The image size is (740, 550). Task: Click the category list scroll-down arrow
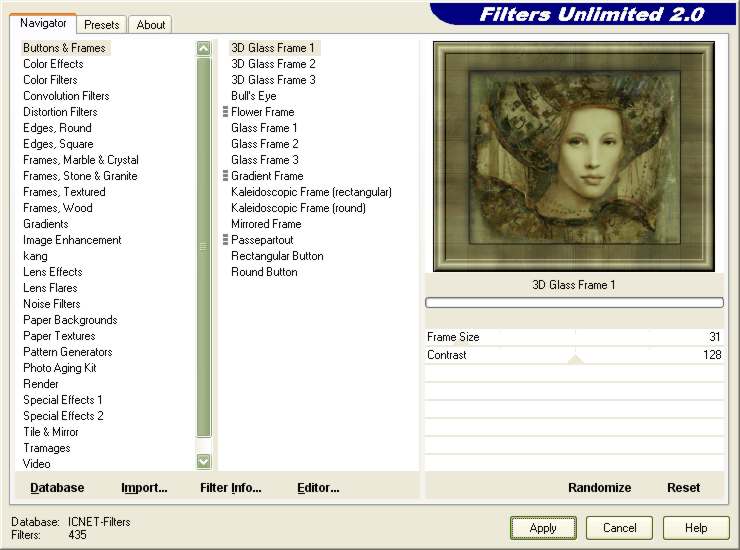pos(204,461)
